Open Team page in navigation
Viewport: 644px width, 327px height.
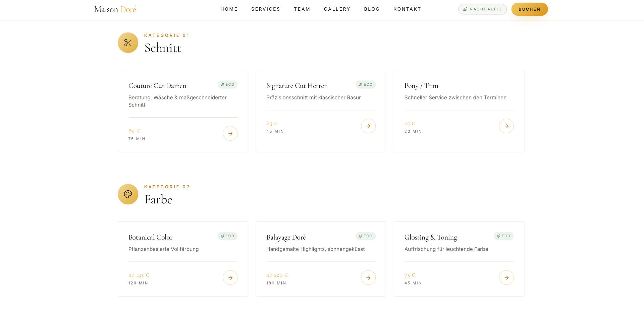point(302,9)
